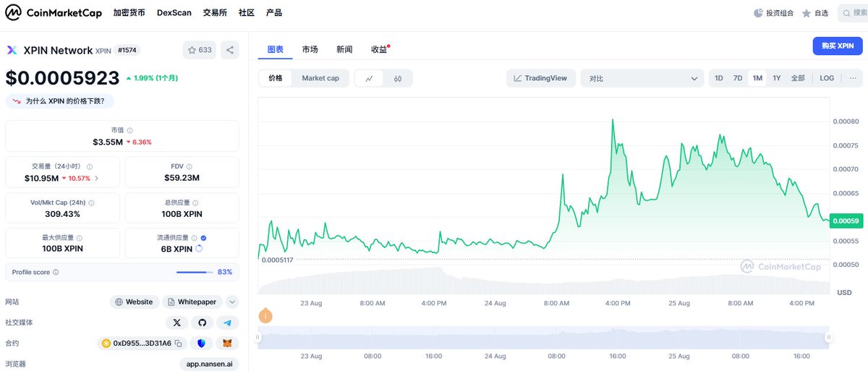Open 交易所 menu
Image resolution: width=868 pixels, height=371 pixels.
point(215,13)
